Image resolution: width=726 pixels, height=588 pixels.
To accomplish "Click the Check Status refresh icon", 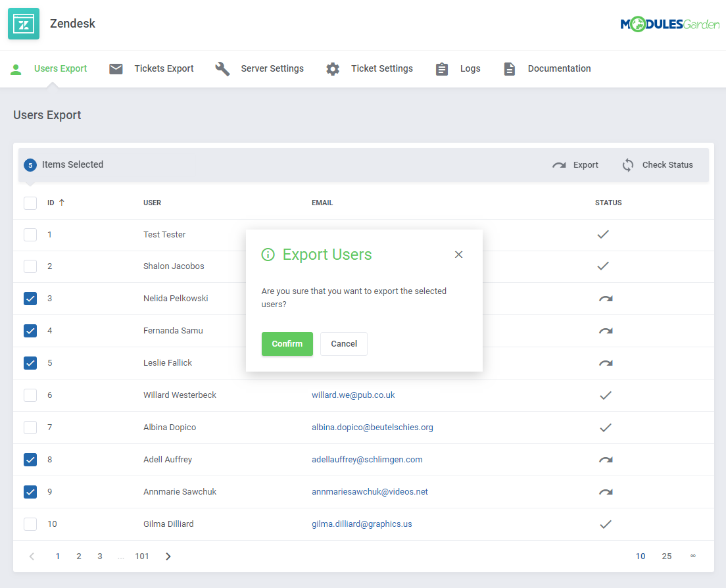I will (629, 164).
